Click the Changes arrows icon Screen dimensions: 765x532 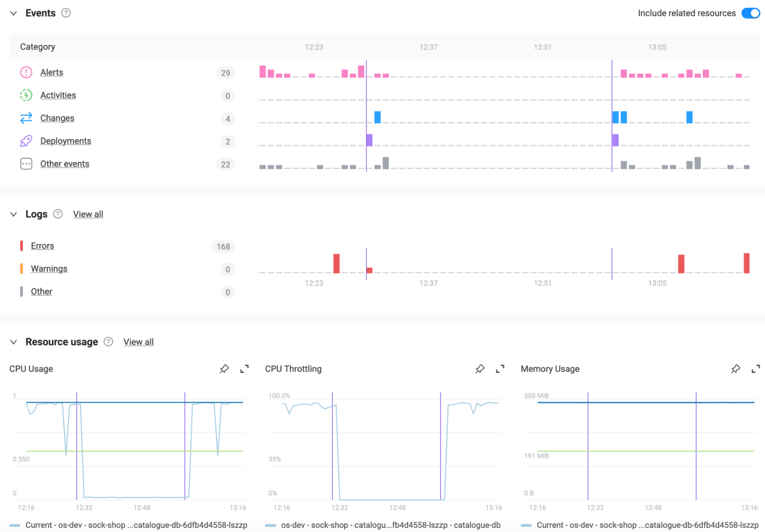[26, 118]
